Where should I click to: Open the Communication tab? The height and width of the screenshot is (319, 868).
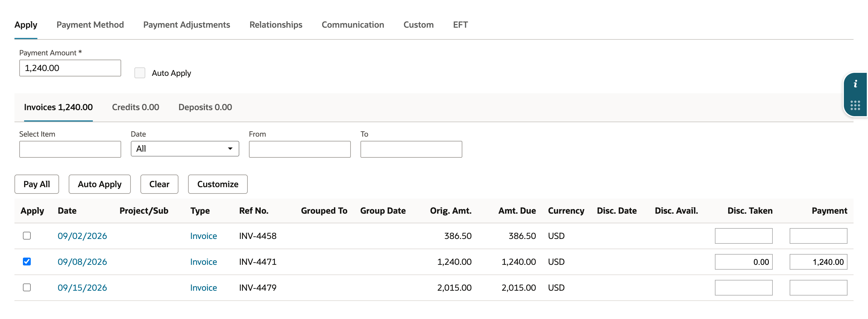coord(353,25)
